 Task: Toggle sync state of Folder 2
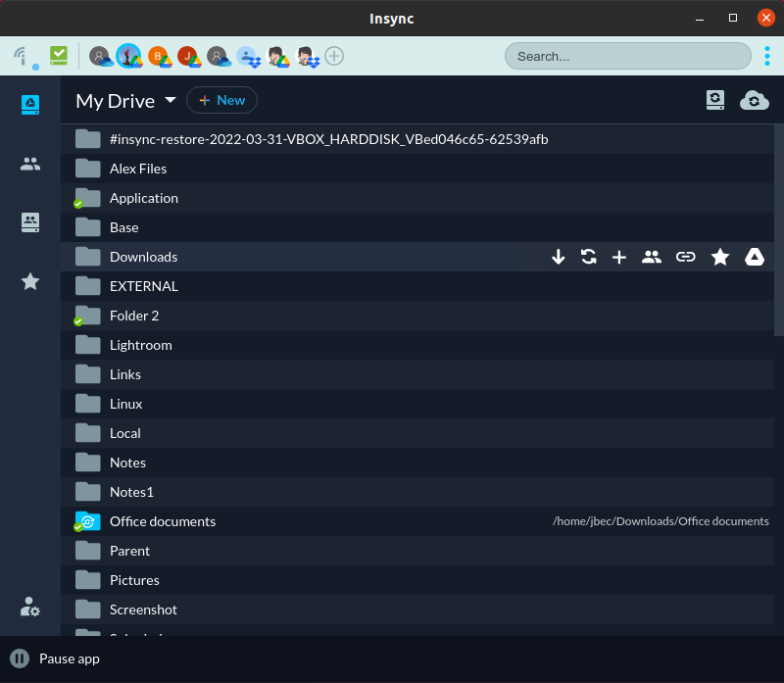pyautogui.click(x=79, y=321)
